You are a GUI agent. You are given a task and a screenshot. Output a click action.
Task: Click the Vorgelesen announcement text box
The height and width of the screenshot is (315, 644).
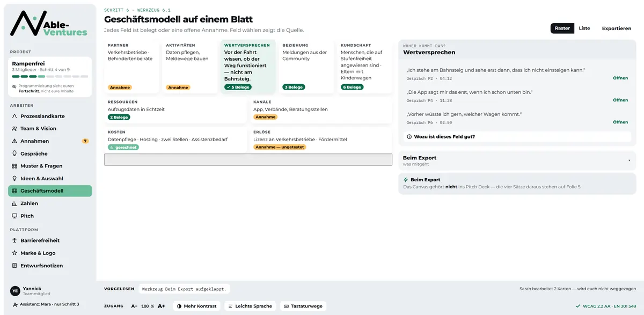pyautogui.click(x=185, y=289)
